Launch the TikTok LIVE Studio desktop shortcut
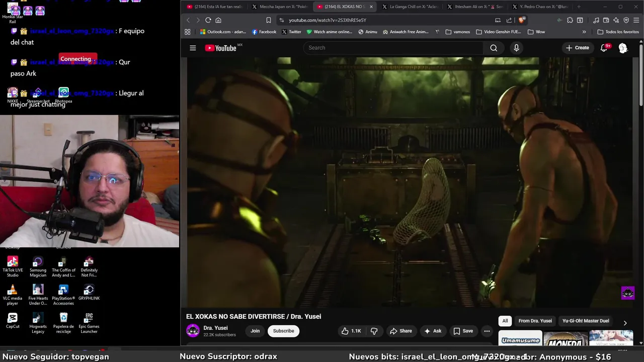The width and height of the screenshot is (644, 362). 13,266
